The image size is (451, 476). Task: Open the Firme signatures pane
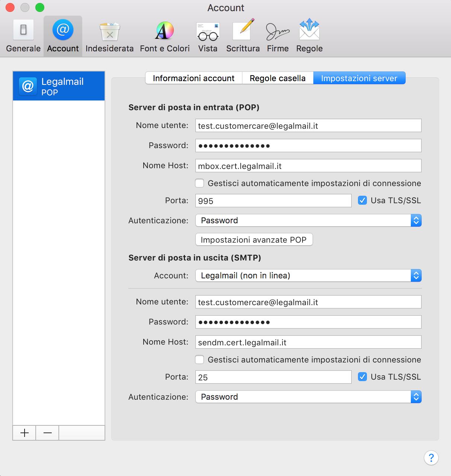coord(278,36)
